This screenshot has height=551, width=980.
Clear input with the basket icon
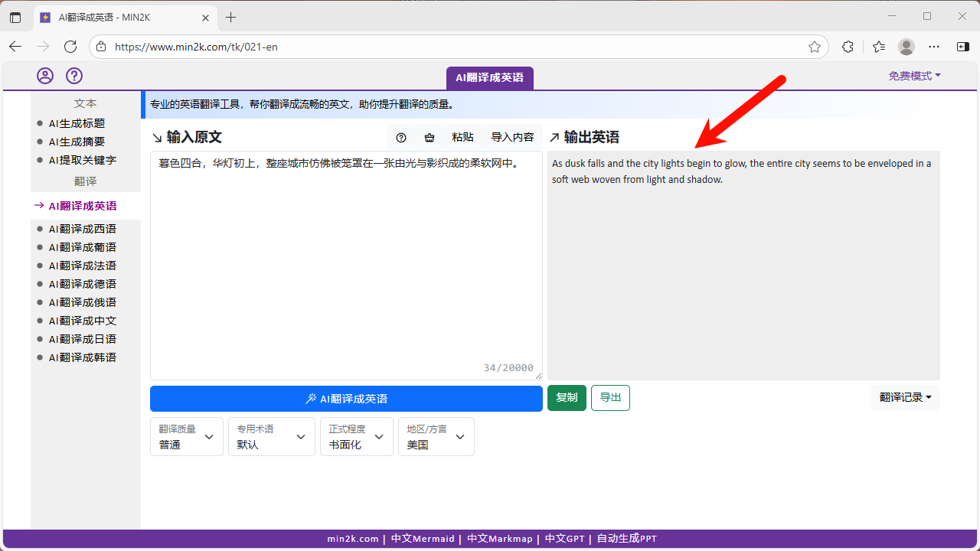[x=430, y=138]
